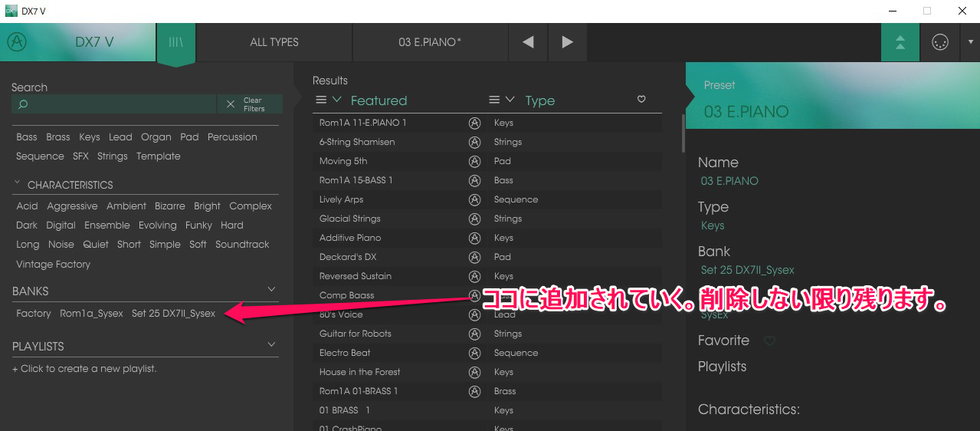Filter by Lead type tag

[120, 137]
